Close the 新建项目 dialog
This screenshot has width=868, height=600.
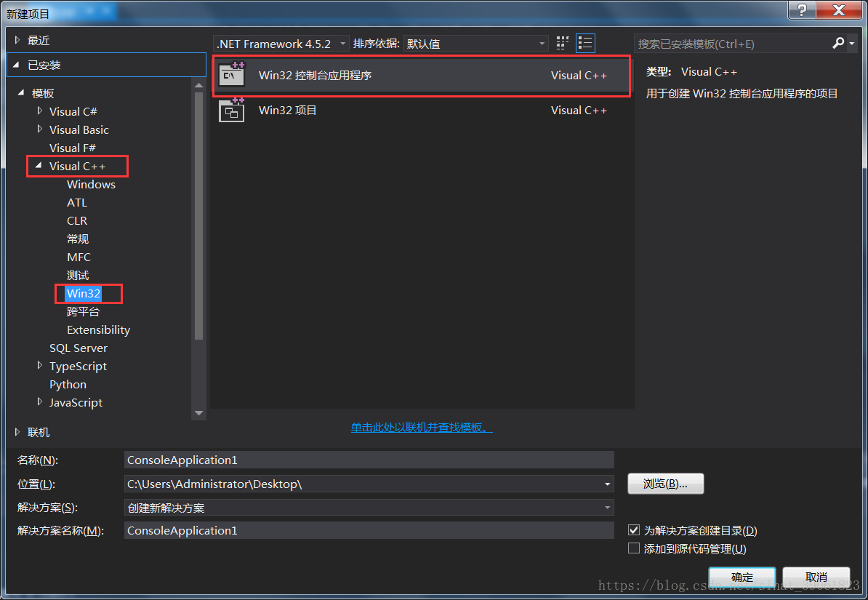coord(839,10)
